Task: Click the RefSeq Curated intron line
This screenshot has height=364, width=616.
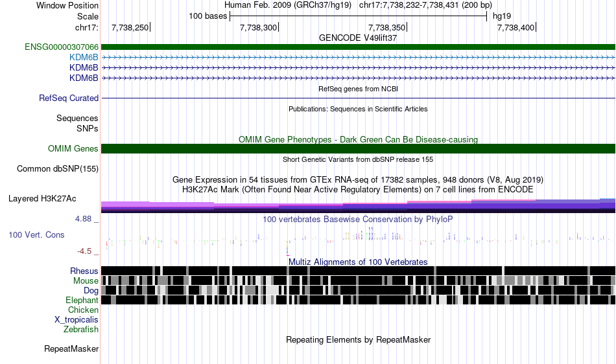Action: coord(358,98)
